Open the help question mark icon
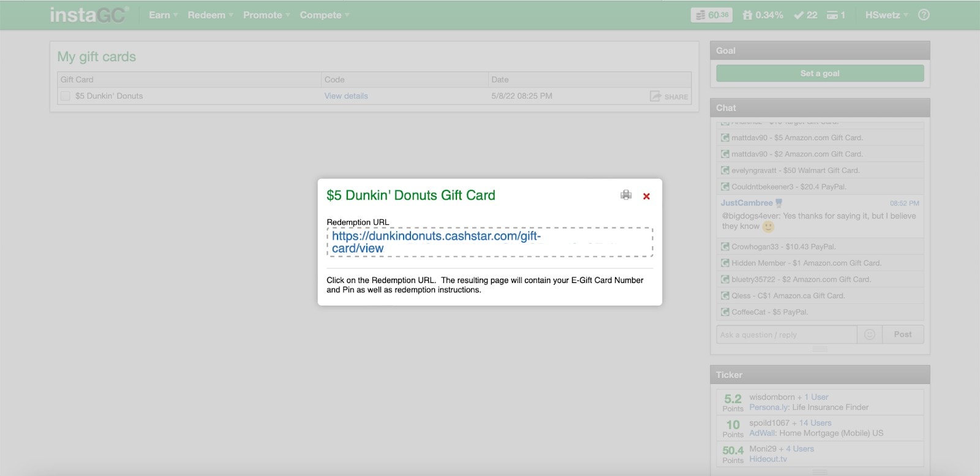980x476 pixels. [x=924, y=15]
